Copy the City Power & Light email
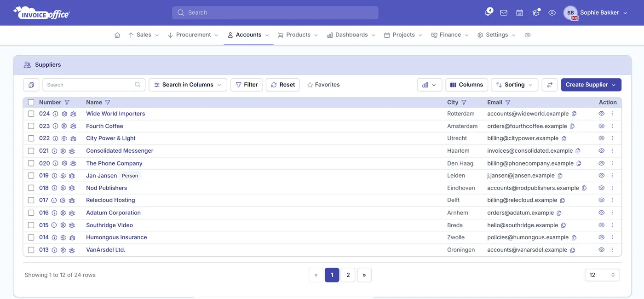Viewport: 644px width, 299px height. point(564,138)
